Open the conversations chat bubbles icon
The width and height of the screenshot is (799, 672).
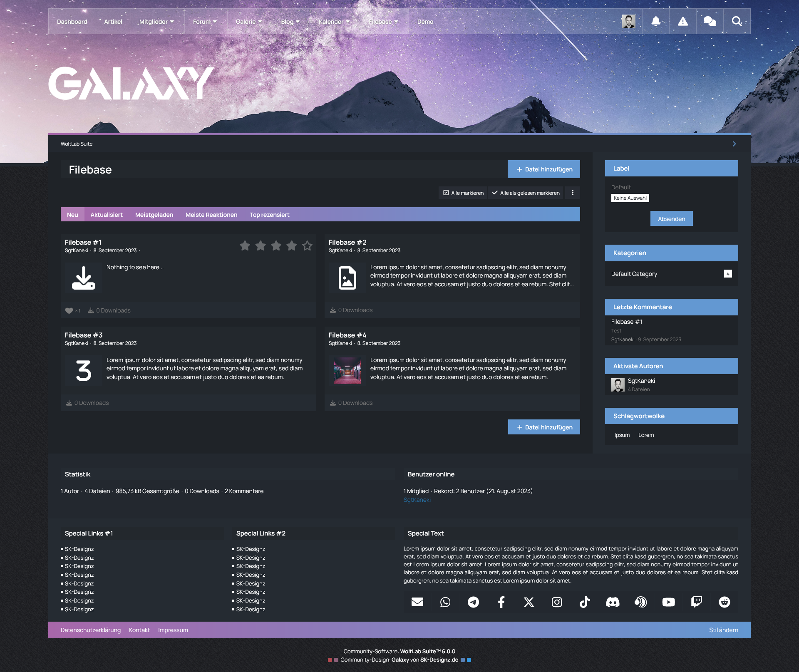tap(710, 21)
